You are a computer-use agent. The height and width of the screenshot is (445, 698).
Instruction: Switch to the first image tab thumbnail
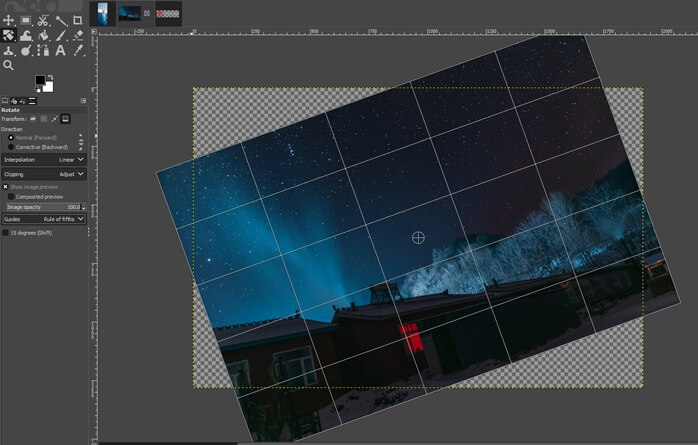point(102,14)
